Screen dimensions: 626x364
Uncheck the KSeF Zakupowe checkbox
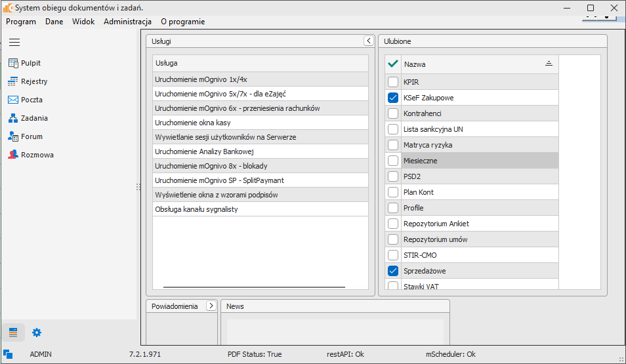pyautogui.click(x=393, y=98)
